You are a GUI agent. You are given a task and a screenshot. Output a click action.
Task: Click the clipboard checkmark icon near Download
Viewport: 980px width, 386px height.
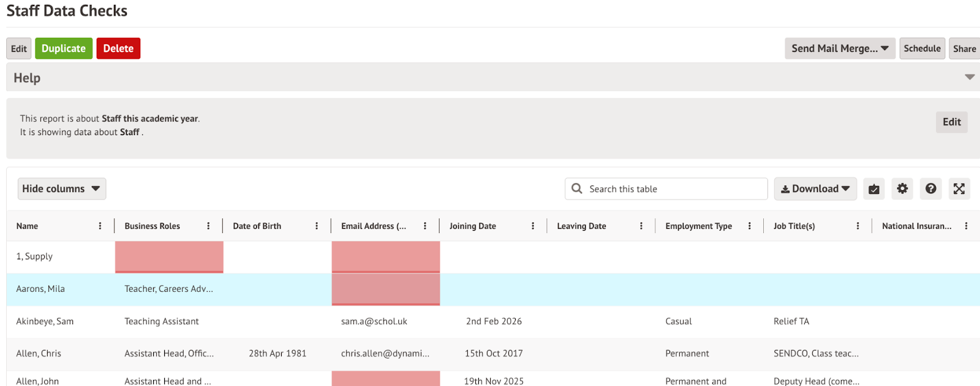(874, 189)
